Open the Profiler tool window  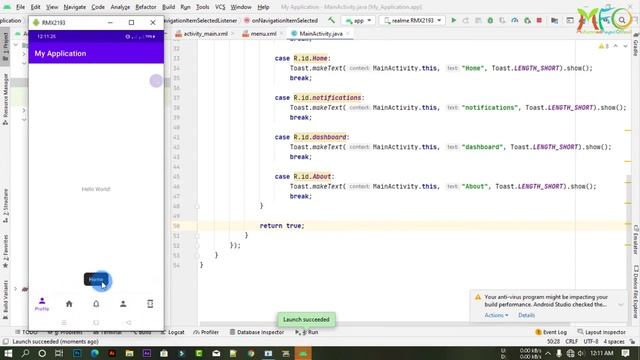pyautogui.click(x=206, y=332)
